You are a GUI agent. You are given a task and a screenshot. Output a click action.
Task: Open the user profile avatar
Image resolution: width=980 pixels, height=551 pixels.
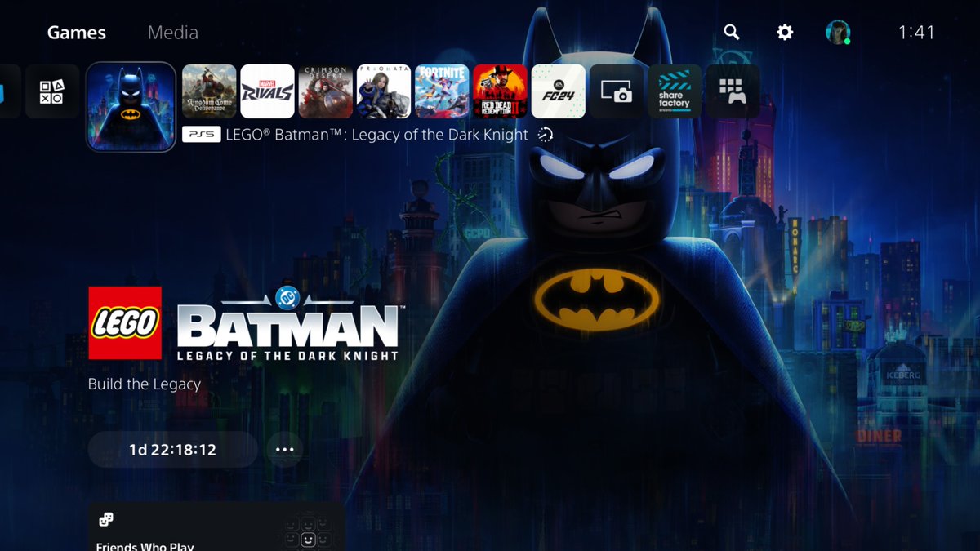(x=837, y=32)
